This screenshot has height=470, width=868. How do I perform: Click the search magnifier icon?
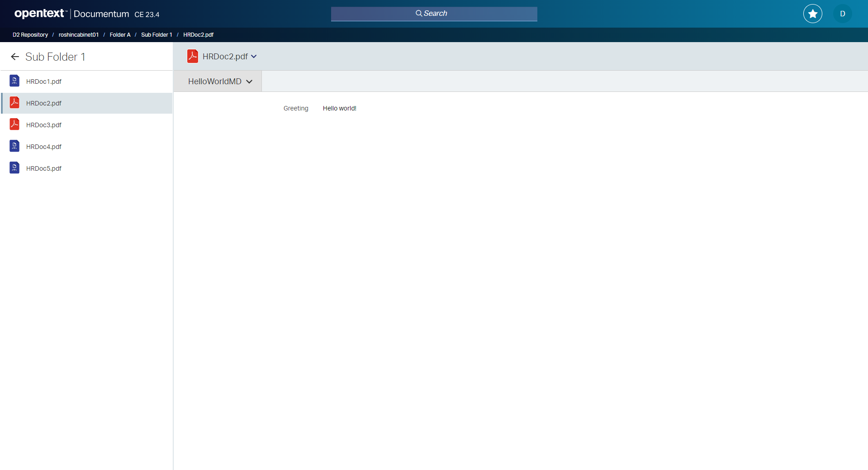pyautogui.click(x=418, y=13)
